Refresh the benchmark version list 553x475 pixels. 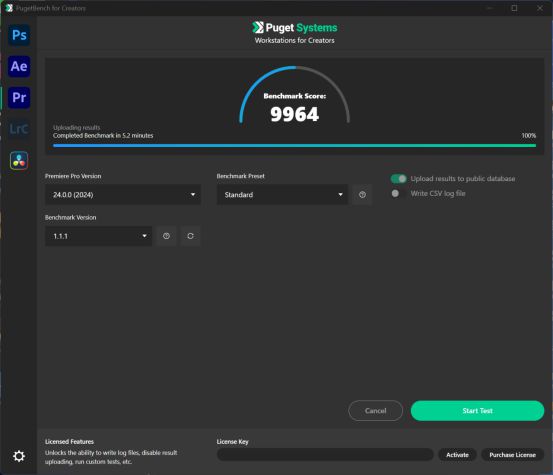click(x=190, y=236)
